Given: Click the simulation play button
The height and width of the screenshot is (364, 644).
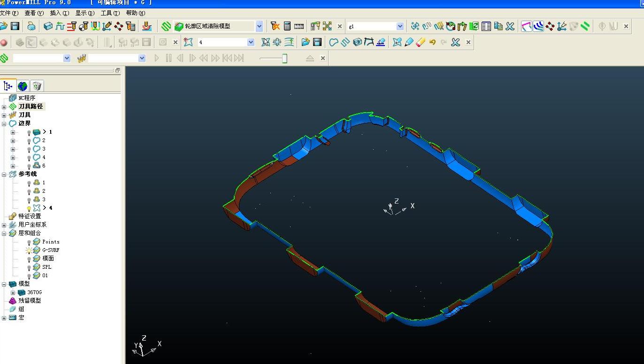Looking at the screenshot, I should click(157, 58).
